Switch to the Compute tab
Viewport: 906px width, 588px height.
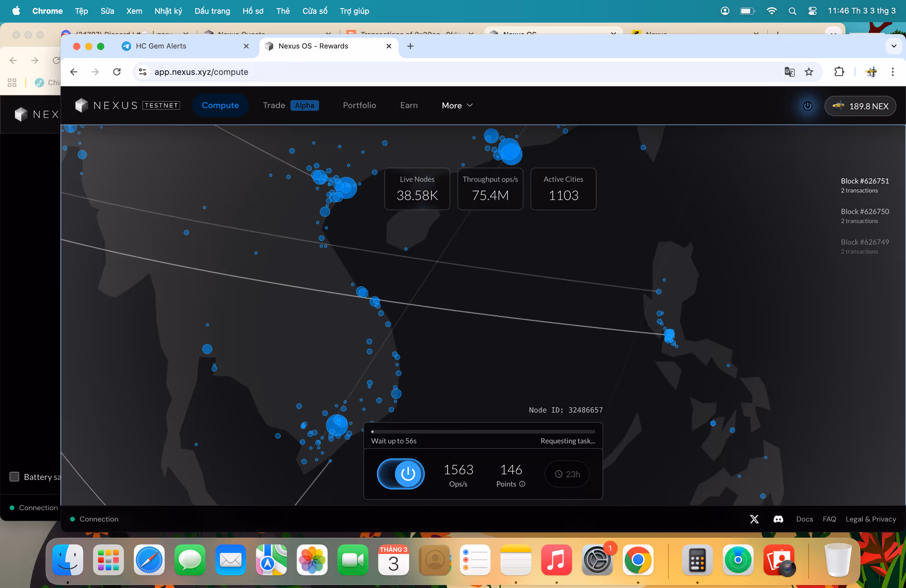220,105
